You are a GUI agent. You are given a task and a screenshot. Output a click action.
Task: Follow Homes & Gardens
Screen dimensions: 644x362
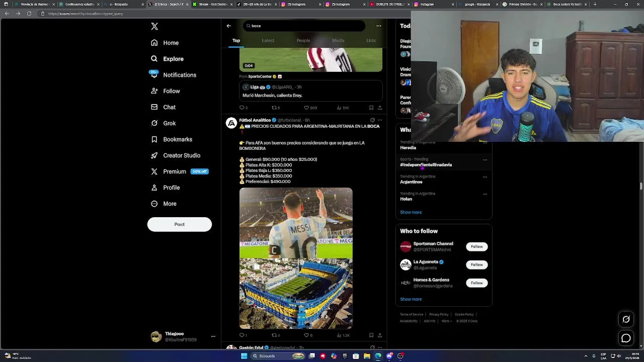(x=476, y=283)
